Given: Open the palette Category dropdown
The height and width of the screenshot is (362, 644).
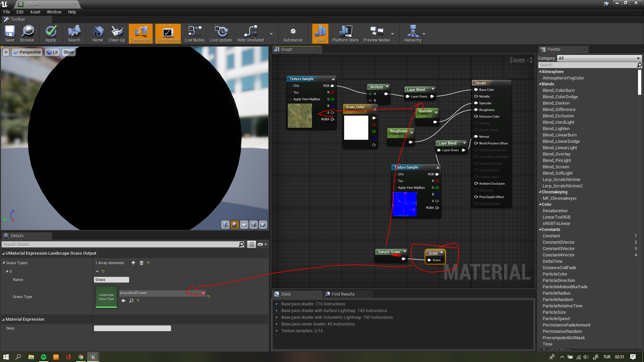Looking at the screenshot, I should [x=599, y=58].
